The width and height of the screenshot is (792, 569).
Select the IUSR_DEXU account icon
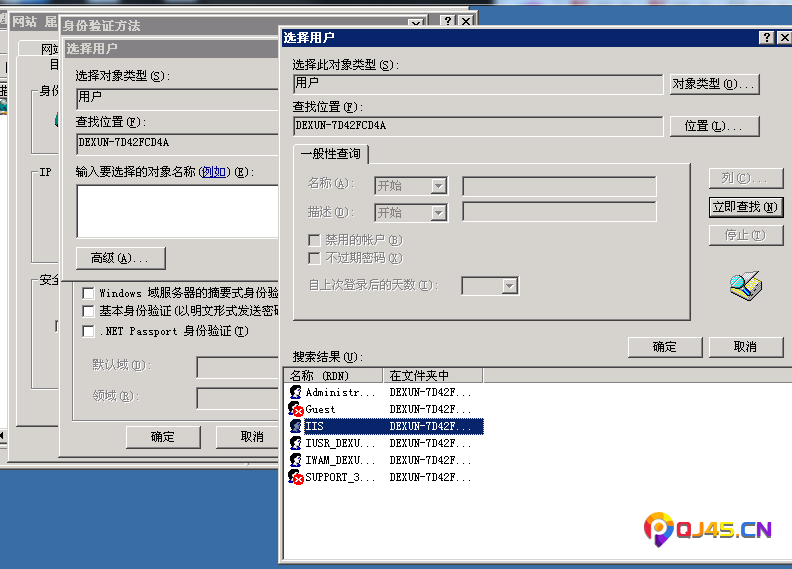(x=295, y=443)
